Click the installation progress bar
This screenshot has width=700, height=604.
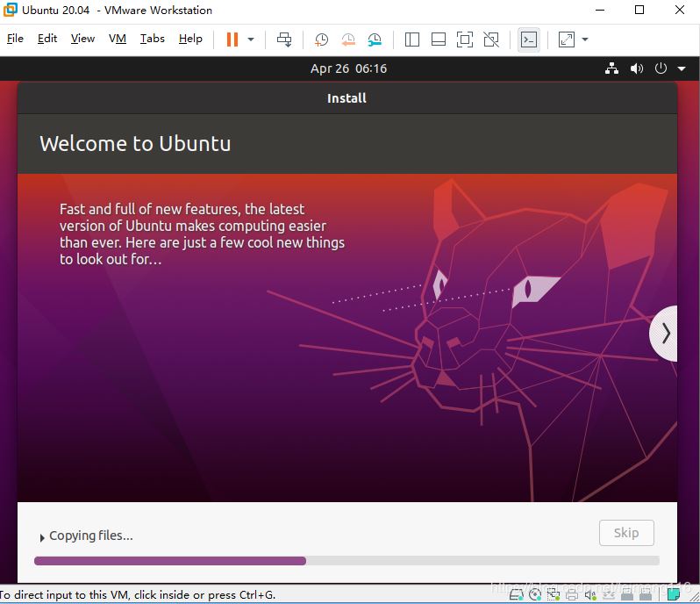click(x=346, y=561)
